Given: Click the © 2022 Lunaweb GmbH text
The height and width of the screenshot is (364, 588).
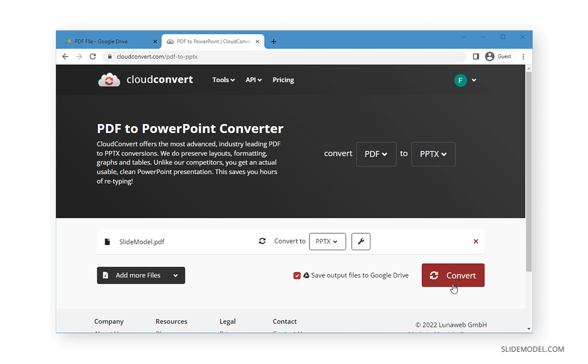Looking at the screenshot, I should point(451,325).
